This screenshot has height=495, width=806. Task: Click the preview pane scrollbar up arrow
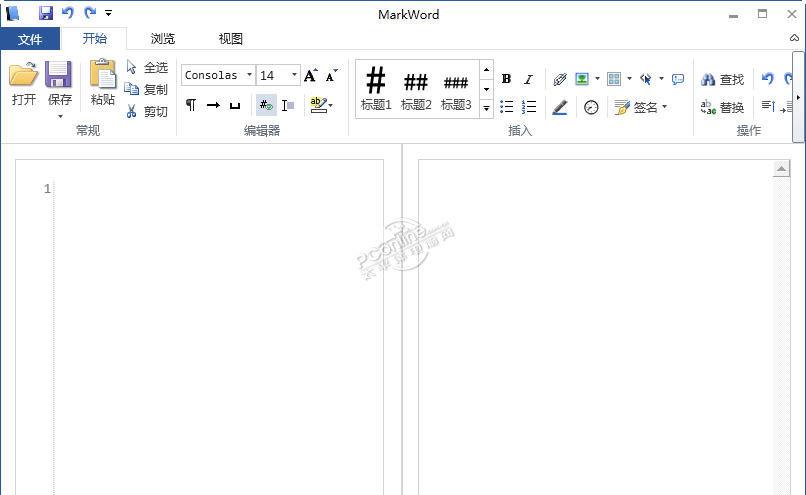click(781, 169)
